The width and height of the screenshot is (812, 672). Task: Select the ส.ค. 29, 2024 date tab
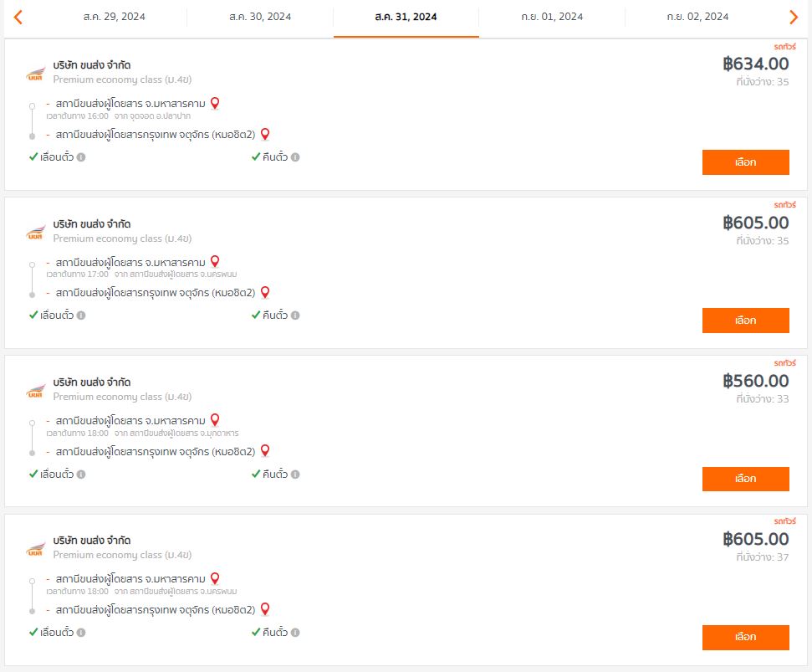coord(114,17)
